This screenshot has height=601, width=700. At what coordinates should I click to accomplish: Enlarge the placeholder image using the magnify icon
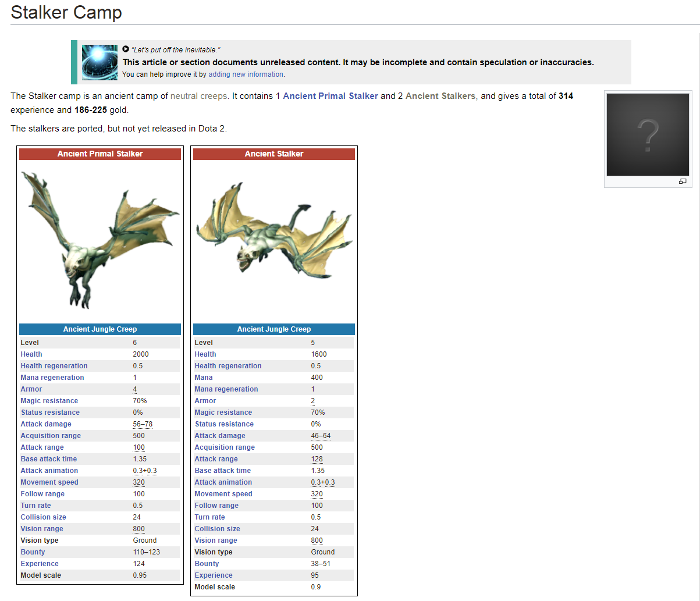click(x=682, y=182)
